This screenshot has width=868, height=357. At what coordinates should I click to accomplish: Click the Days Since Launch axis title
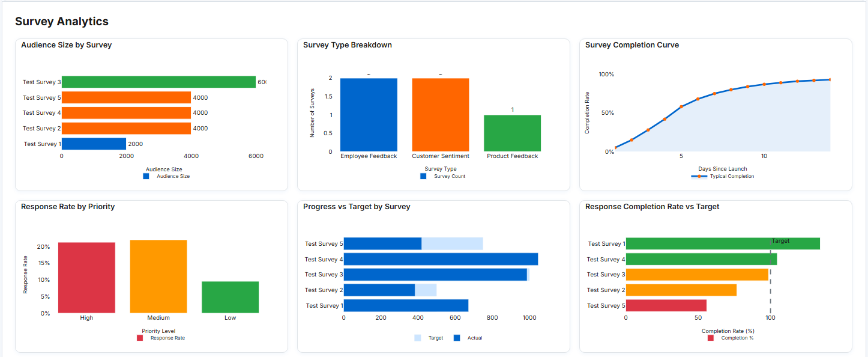pyautogui.click(x=723, y=169)
